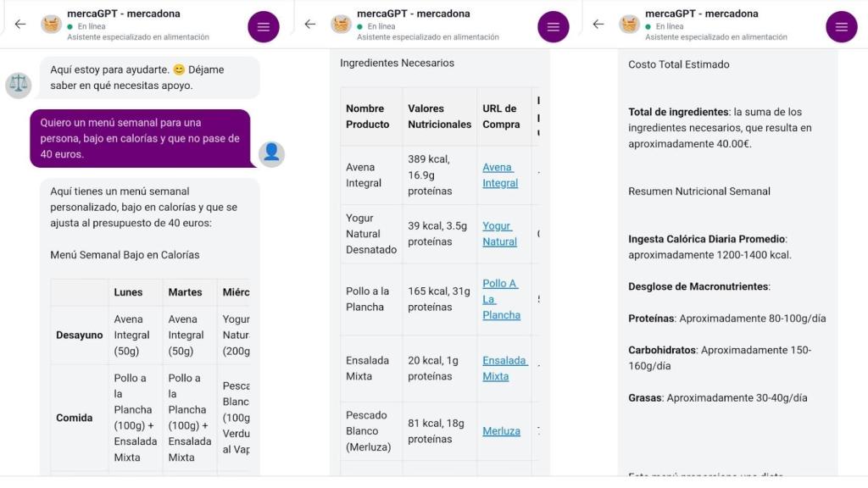Tap the basket logo above Ingredientes Necesarios
The width and height of the screenshot is (868, 488).
pyautogui.click(x=342, y=25)
